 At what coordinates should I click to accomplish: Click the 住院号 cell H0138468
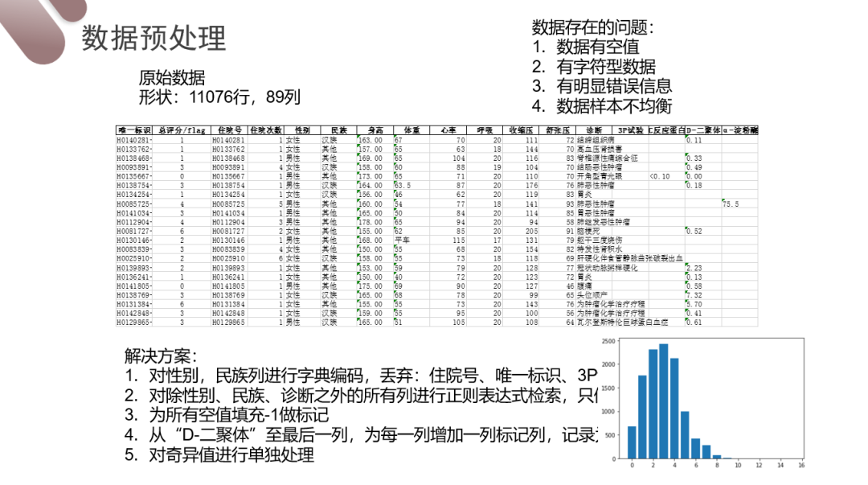[228, 158]
